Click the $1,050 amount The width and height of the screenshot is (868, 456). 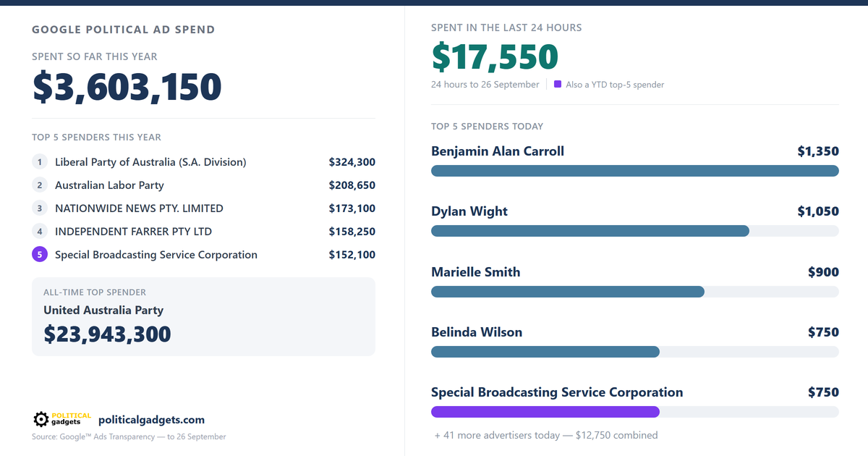click(x=818, y=211)
